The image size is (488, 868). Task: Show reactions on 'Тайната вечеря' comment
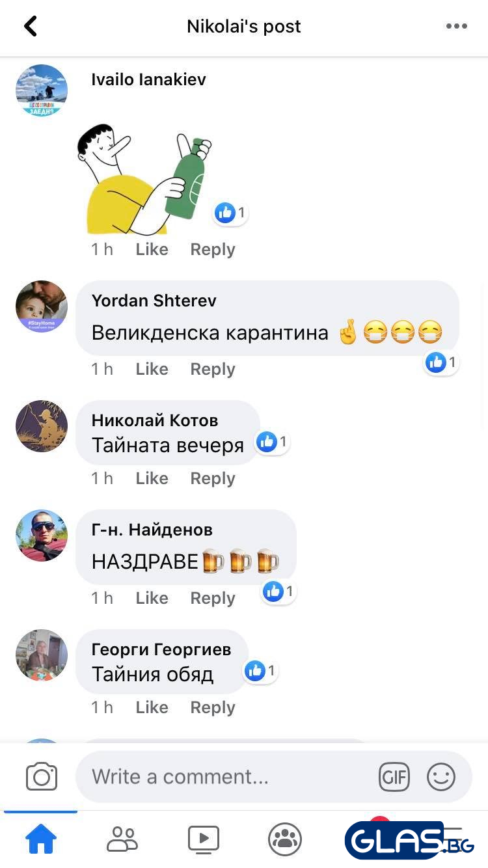coord(273,442)
